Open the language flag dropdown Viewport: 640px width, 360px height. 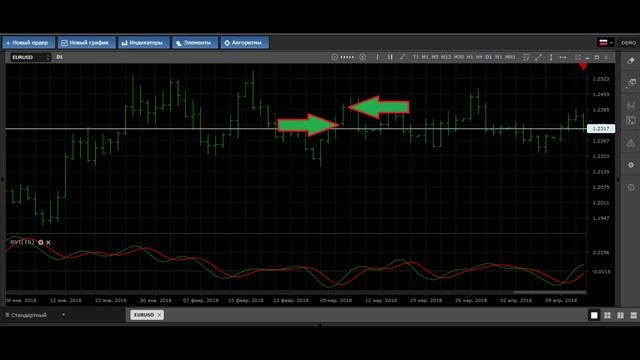606,42
